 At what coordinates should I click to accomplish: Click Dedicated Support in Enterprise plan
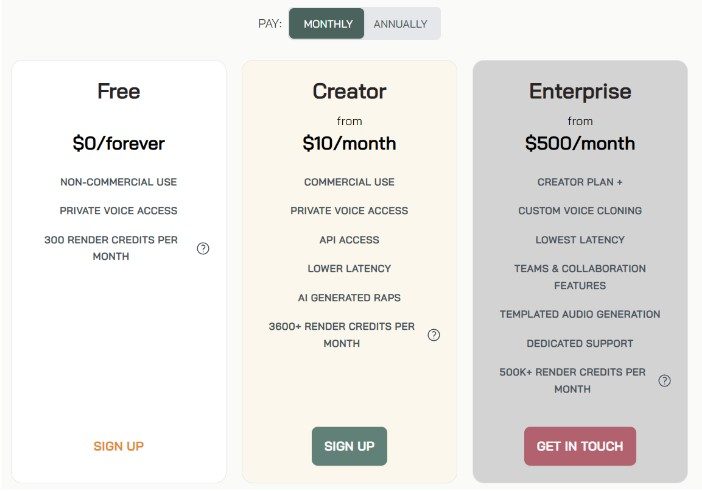coord(580,343)
